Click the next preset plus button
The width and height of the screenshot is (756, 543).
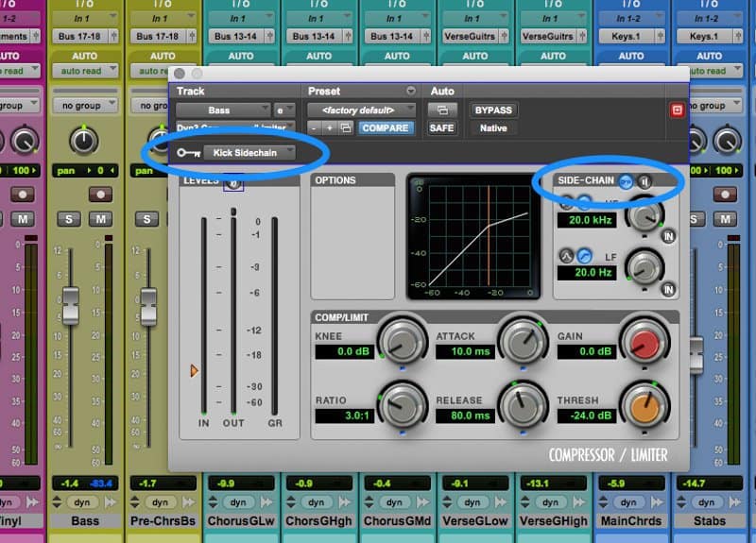click(x=330, y=127)
